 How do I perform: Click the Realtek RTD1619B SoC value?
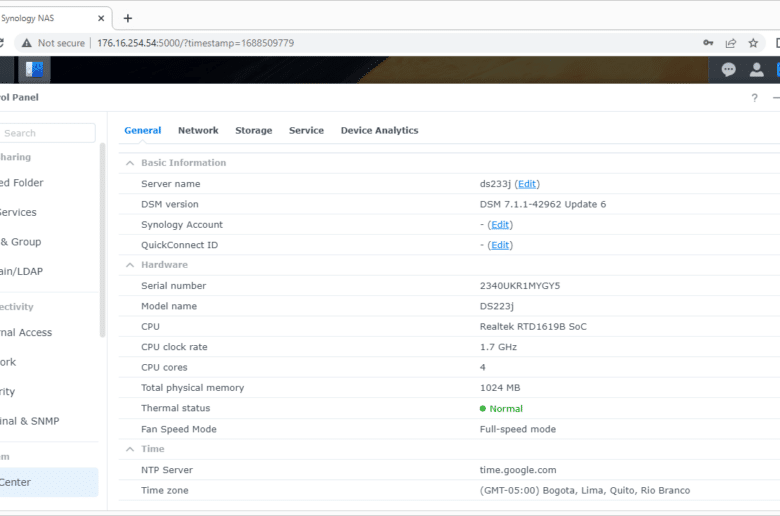(533, 326)
